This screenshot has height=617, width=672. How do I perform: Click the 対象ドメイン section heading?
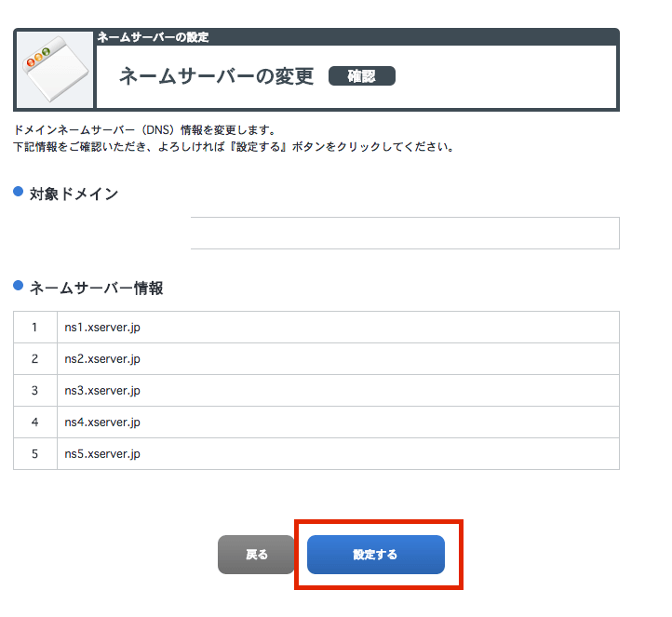(x=74, y=194)
